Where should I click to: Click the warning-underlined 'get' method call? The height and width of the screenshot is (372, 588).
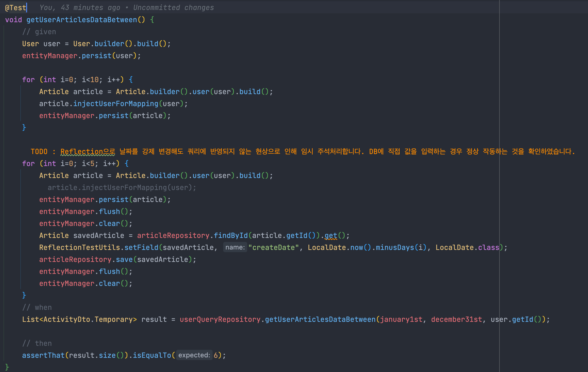(331, 235)
